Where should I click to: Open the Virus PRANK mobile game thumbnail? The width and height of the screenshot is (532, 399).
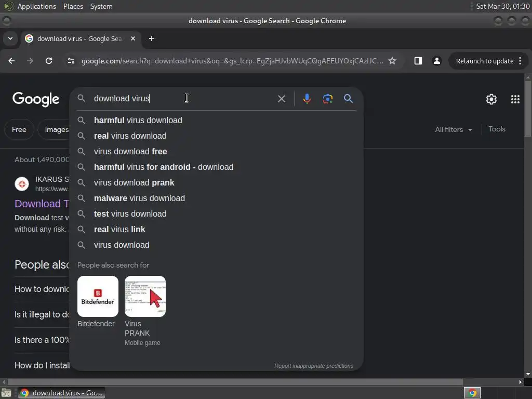click(x=145, y=296)
